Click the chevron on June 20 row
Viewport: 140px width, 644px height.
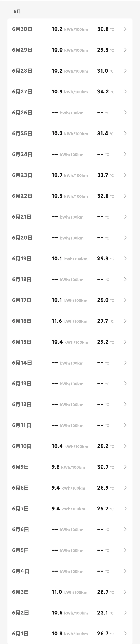pyautogui.click(x=125, y=237)
